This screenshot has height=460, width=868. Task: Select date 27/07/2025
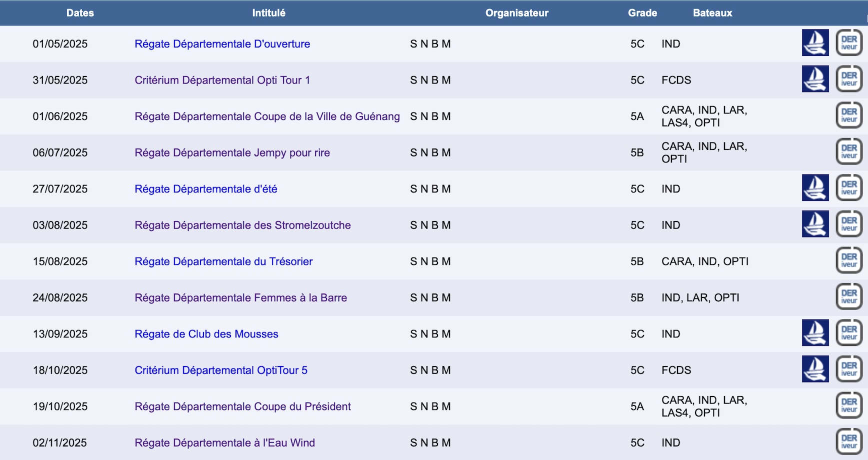[x=60, y=189]
